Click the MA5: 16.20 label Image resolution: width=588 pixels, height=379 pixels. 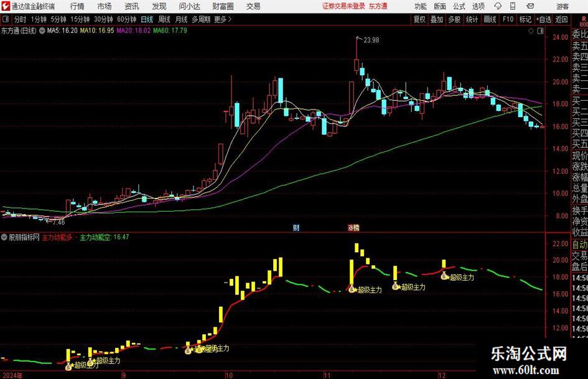[62, 30]
